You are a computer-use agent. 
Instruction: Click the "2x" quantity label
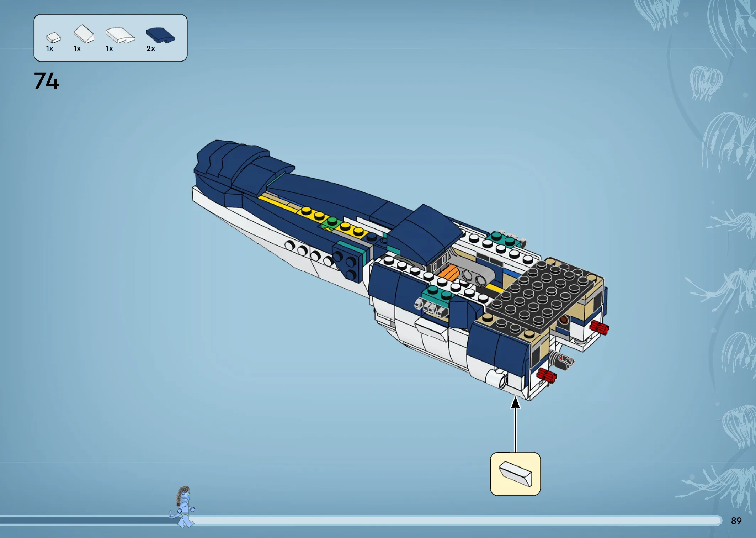(151, 48)
